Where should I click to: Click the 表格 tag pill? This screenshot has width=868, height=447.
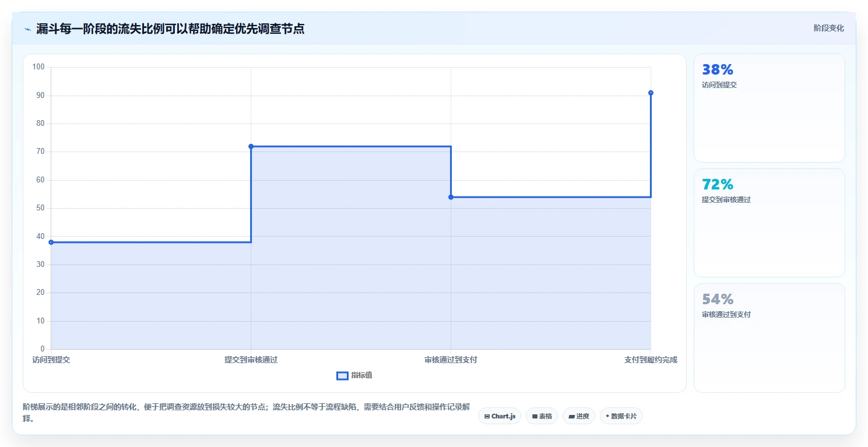(x=542, y=416)
